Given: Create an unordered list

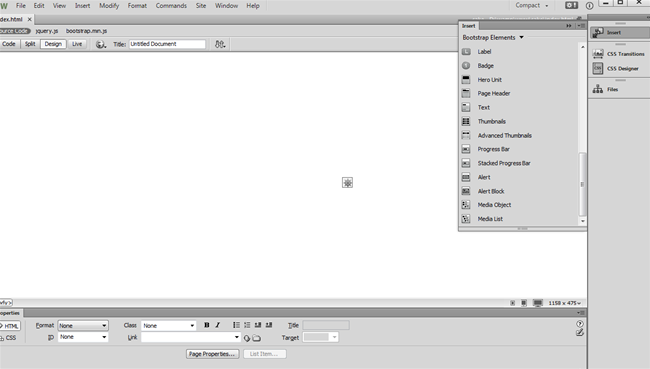Looking at the screenshot, I should pyautogui.click(x=236, y=325).
